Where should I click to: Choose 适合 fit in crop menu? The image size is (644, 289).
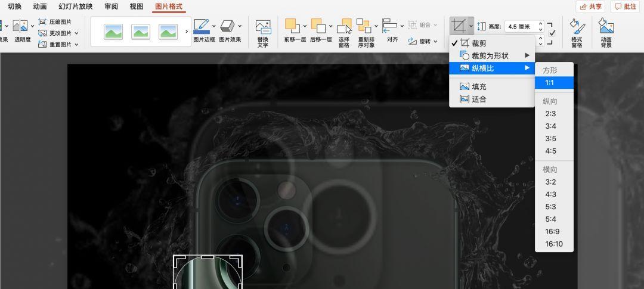tap(492, 99)
